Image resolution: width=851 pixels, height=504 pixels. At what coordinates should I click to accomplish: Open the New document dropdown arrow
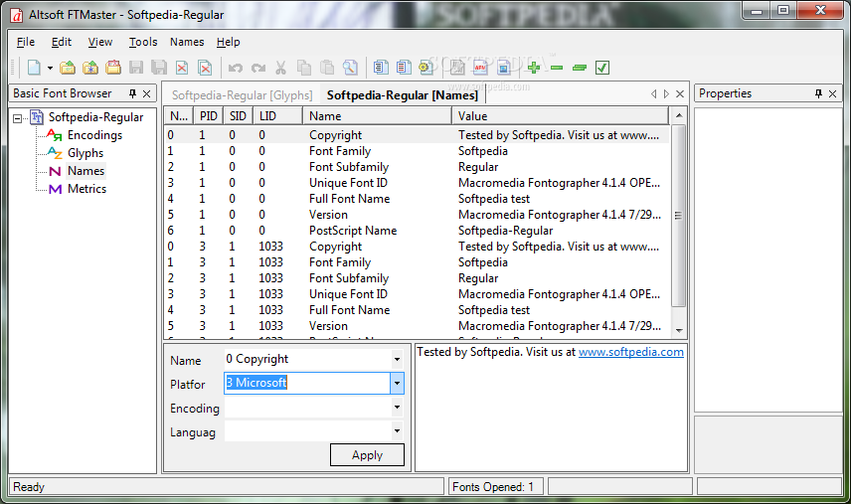click(x=50, y=68)
